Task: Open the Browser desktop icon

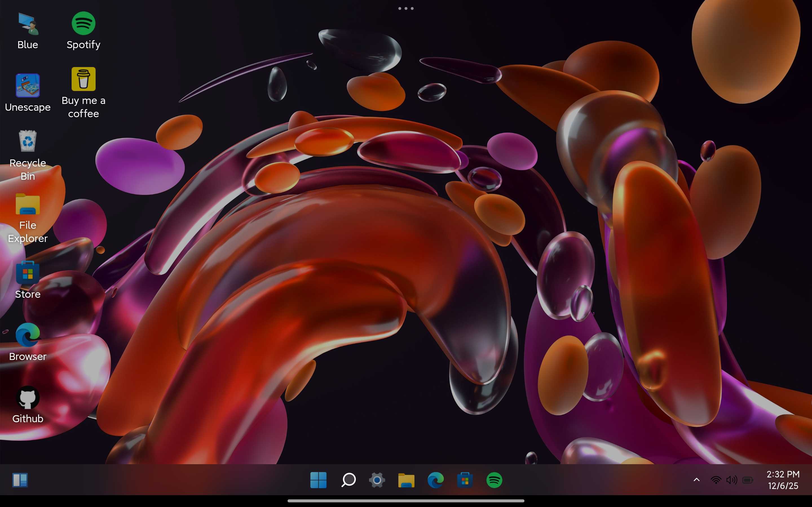Action: [28, 335]
